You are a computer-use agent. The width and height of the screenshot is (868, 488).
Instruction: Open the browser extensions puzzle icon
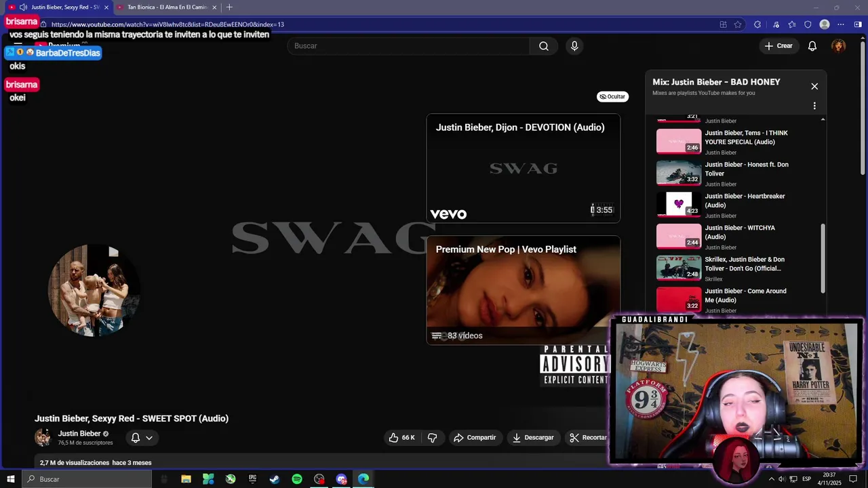[x=757, y=24]
